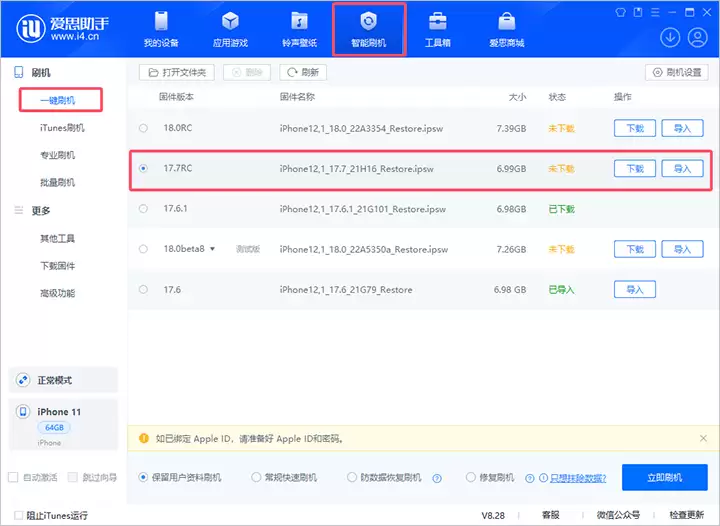
Task: Open the 只想抹除数据 link
Action: click(578, 478)
